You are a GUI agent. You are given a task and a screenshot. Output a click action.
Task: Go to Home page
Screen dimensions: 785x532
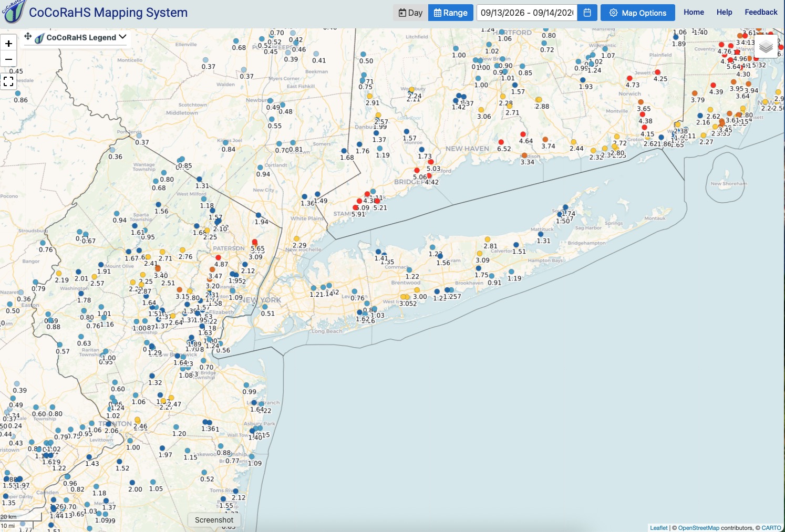tap(694, 12)
